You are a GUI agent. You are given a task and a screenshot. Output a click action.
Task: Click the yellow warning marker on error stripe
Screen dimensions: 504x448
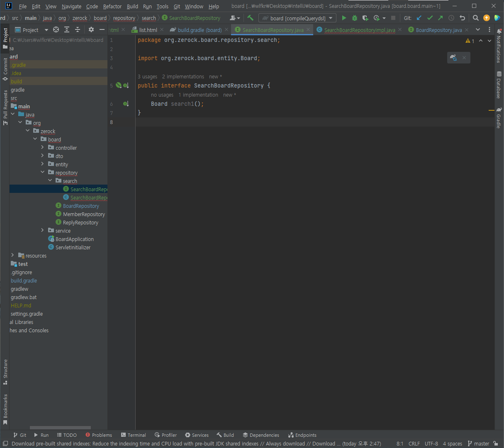(492, 110)
